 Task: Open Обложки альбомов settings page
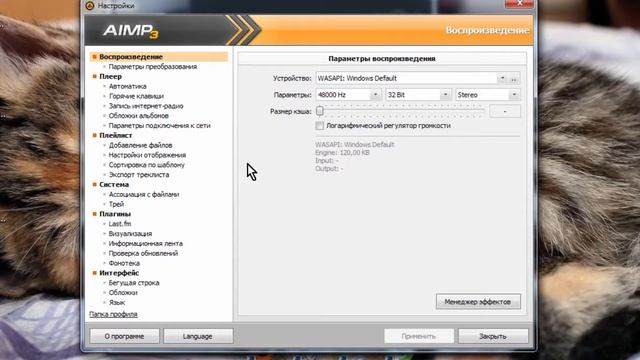tap(138, 116)
